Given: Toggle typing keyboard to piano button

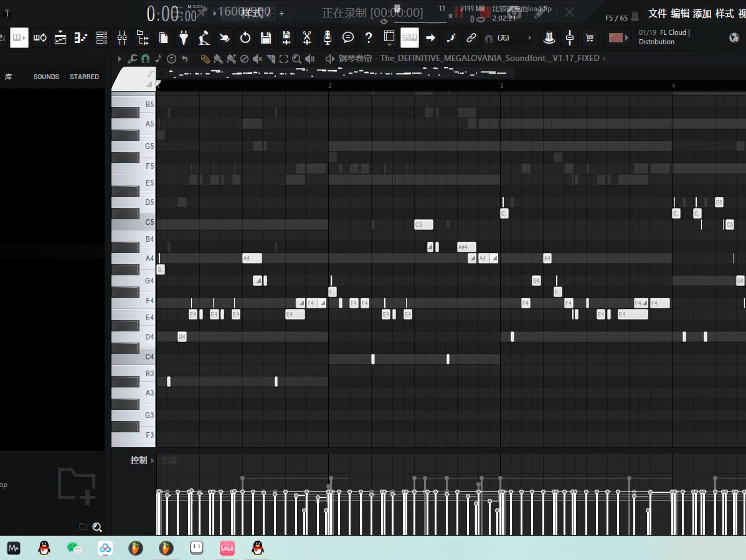Looking at the screenshot, I should click(19, 37).
